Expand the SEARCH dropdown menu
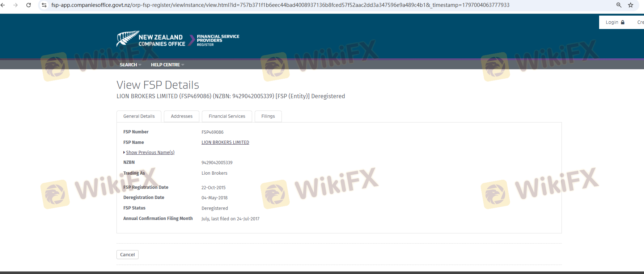This screenshot has height=274, width=644. (x=130, y=65)
